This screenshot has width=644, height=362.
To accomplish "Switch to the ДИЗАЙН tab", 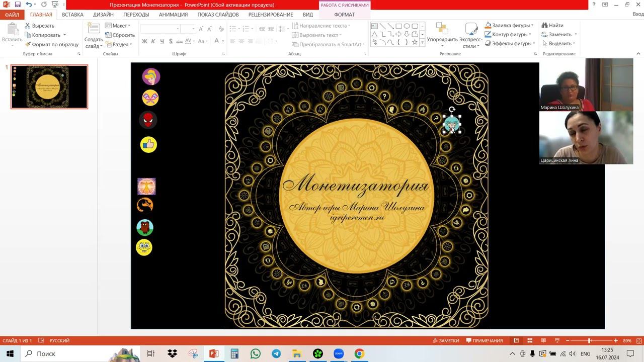I will pyautogui.click(x=103, y=15).
